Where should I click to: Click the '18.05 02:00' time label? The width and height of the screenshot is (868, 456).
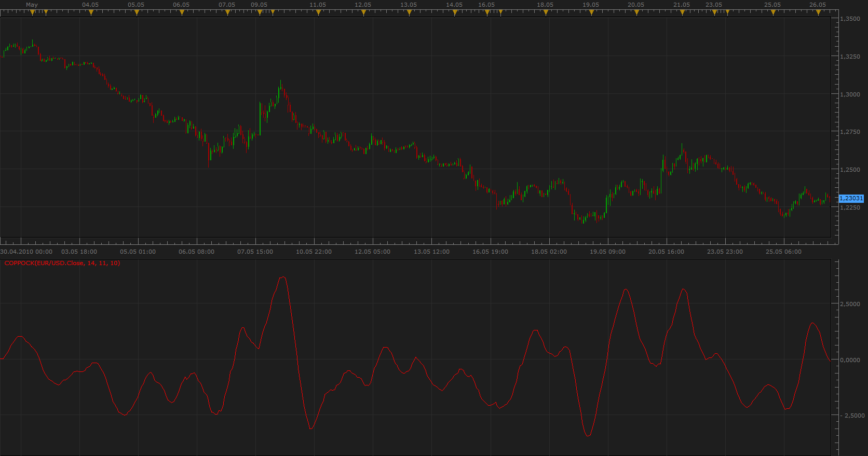(549, 252)
